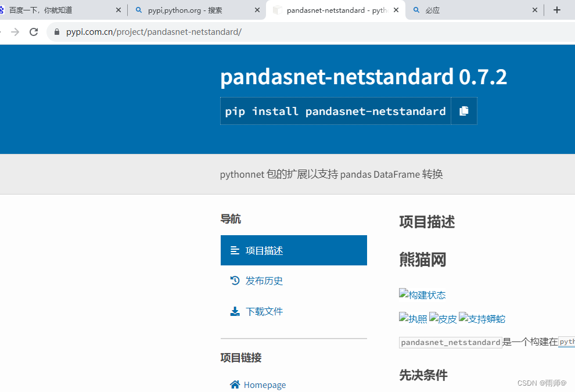Click the security lock icon in address bar
Image resolution: width=575 pixels, height=392 pixels.
coord(56,32)
